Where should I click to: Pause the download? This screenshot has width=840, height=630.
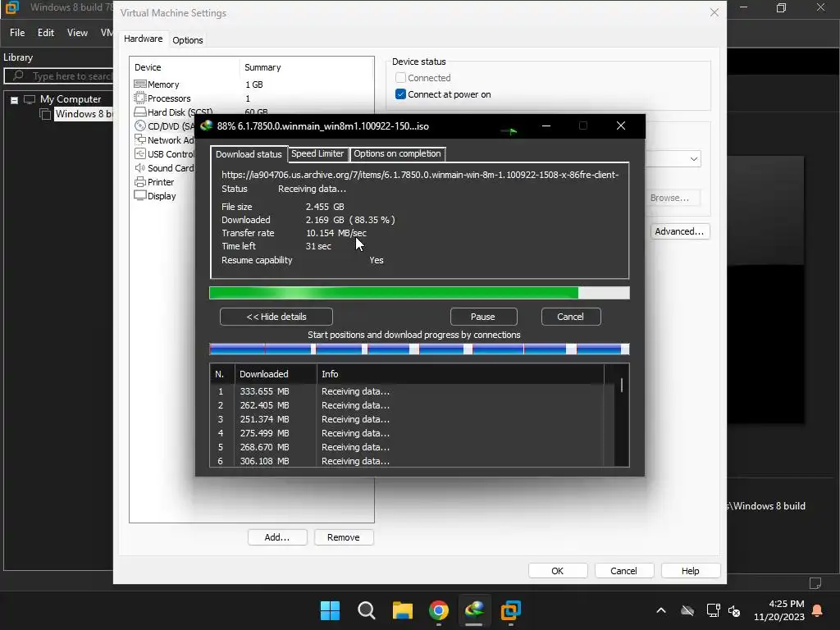[483, 317]
